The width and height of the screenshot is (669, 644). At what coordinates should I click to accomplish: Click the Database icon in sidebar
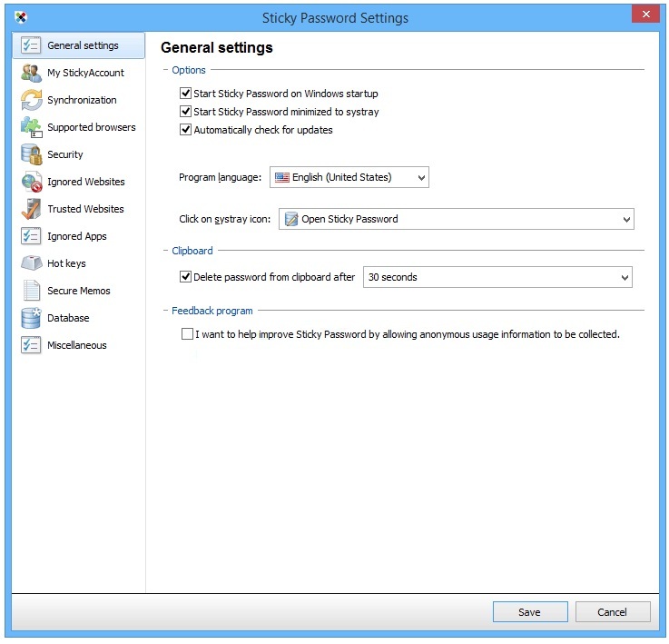pyautogui.click(x=31, y=318)
